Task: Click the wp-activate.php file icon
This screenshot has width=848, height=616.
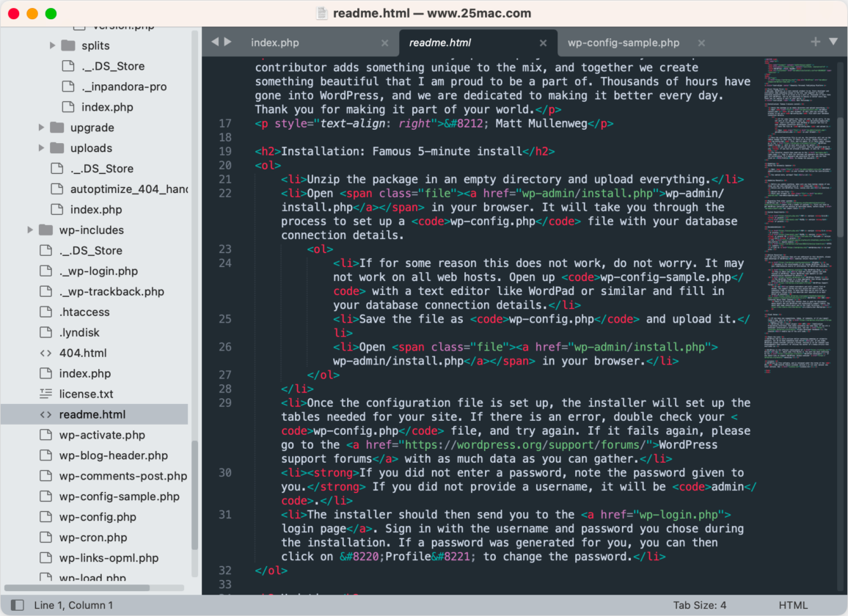Action: point(46,435)
